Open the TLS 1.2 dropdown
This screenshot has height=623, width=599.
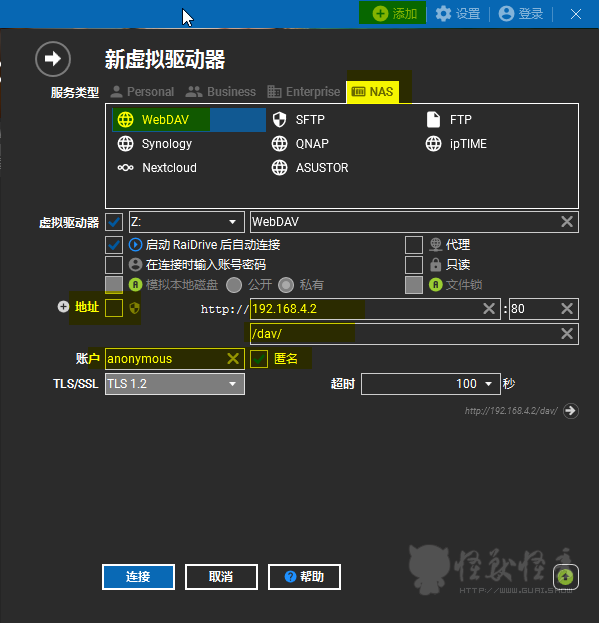pos(175,384)
